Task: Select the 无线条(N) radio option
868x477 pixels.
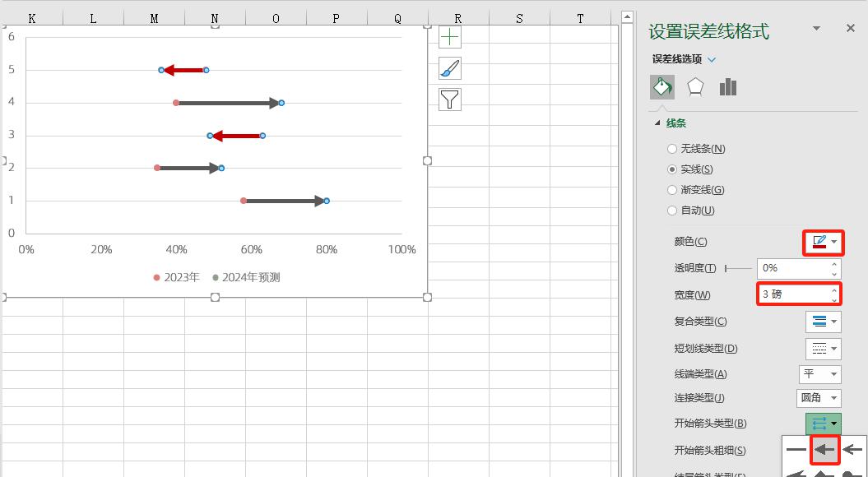Action: (x=672, y=148)
